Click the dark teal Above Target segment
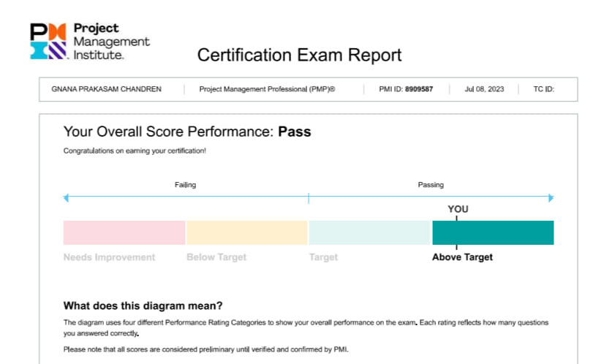601x364 pixels. (x=493, y=232)
